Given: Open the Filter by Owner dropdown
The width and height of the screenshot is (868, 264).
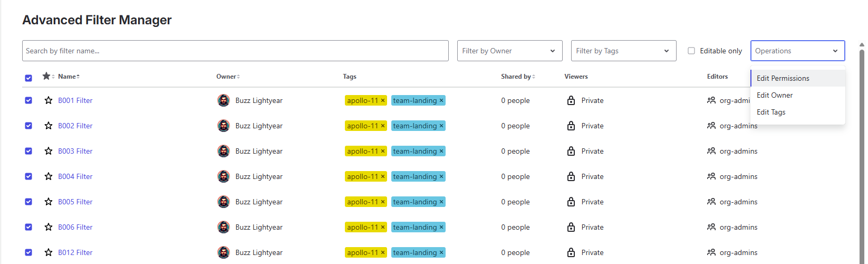Looking at the screenshot, I should pyautogui.click(x=510, y=51).
